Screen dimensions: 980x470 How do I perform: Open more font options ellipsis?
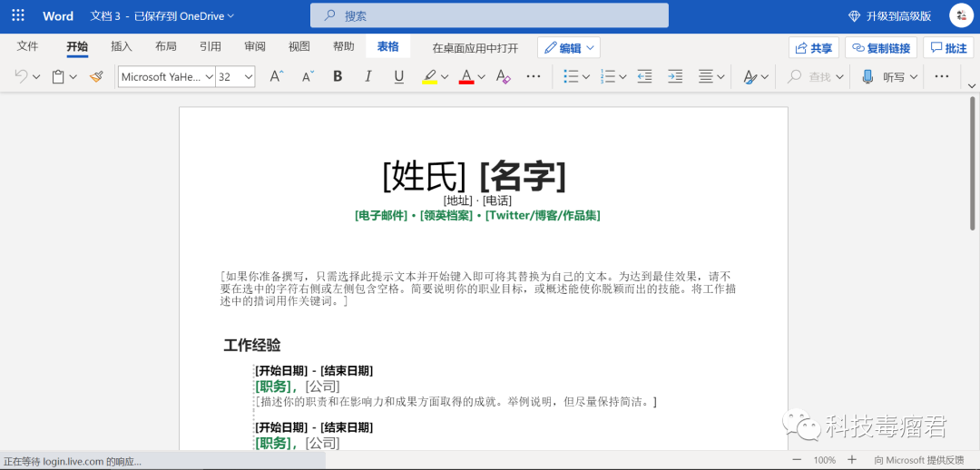[534, 76]
